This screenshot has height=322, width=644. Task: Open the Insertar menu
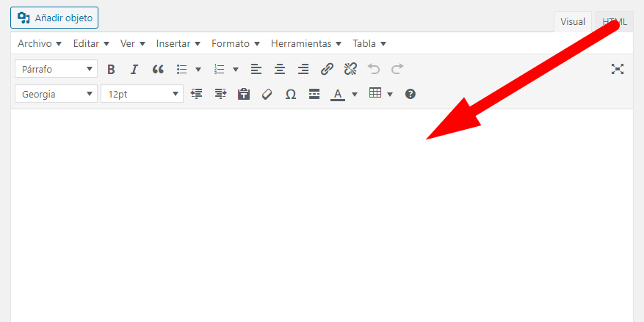tap(178, 43)
